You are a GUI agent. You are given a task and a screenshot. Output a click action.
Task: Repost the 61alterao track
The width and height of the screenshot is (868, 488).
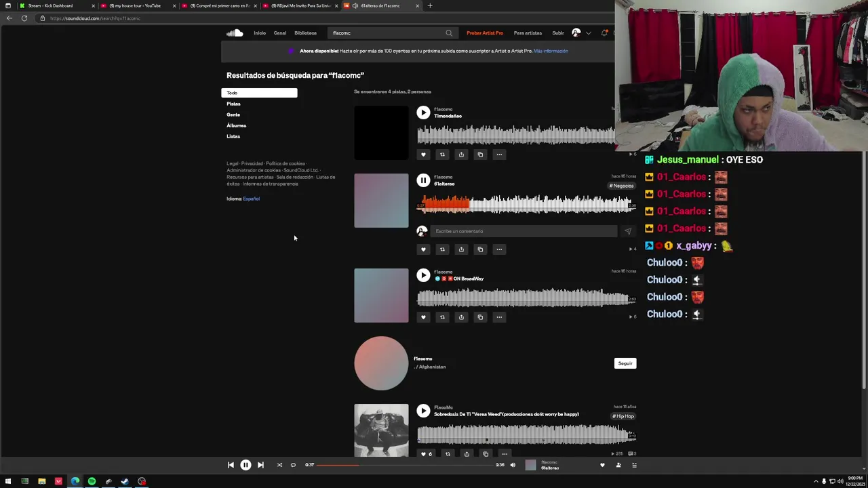click(442, 249)
